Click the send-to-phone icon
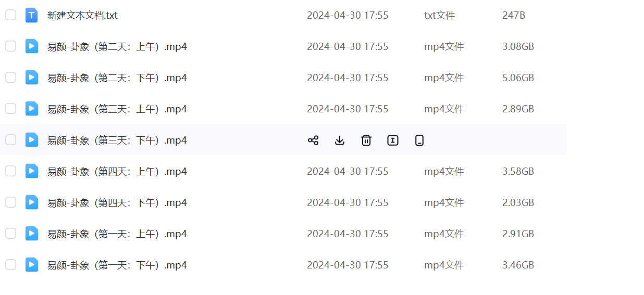The height and width of the screenshot is (295, 644). (419, 140)
